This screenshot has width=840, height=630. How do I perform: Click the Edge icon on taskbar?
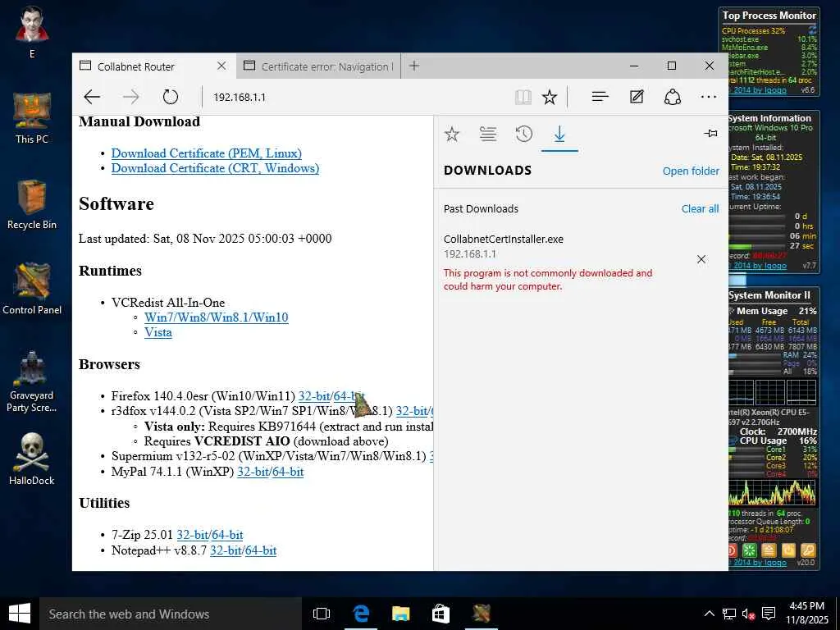(x=361, y=614)
